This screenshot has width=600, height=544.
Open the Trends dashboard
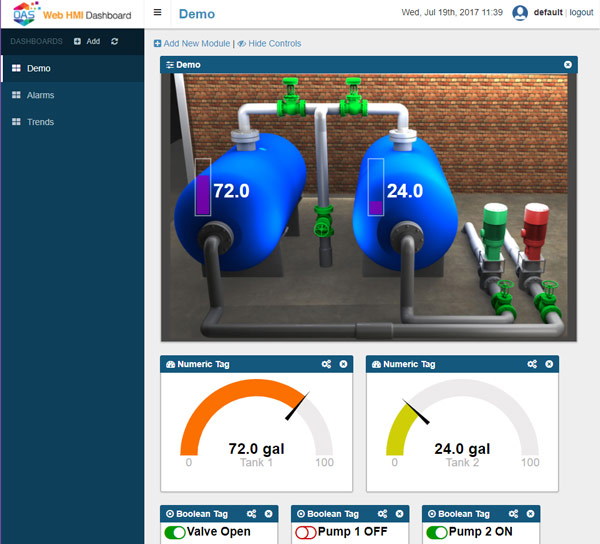(40, 122)
